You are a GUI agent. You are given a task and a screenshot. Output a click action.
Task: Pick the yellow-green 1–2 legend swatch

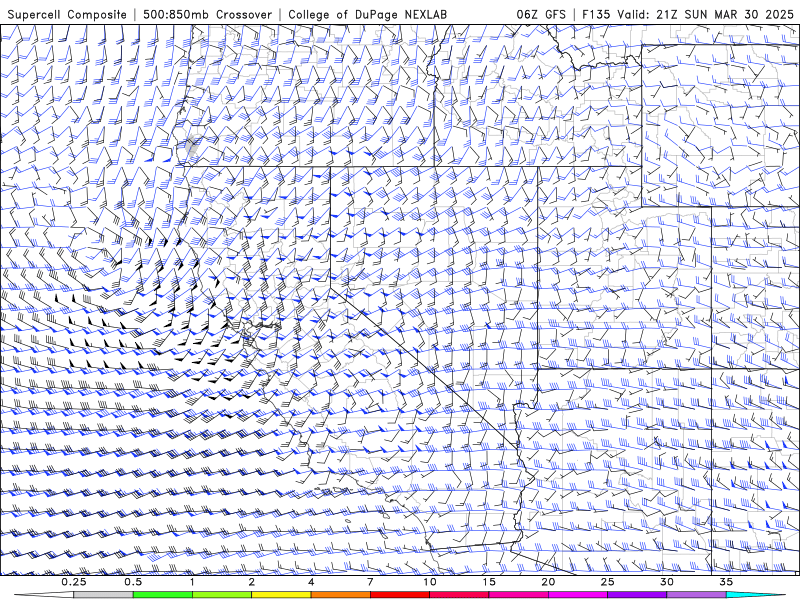pos(222,595)
